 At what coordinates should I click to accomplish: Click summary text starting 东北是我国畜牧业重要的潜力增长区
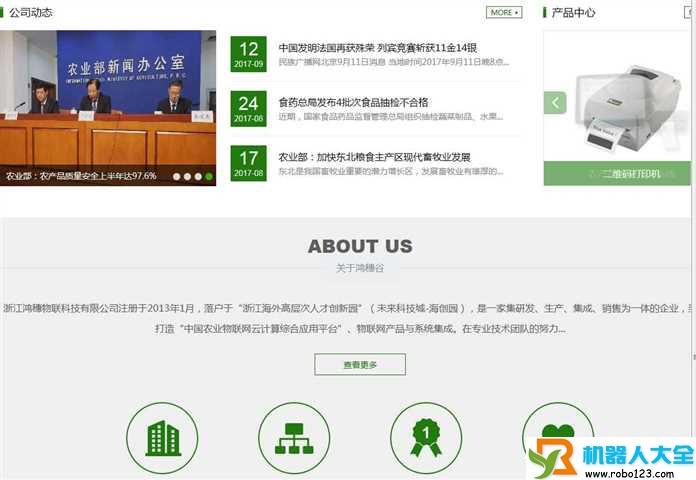pos(391,171)
